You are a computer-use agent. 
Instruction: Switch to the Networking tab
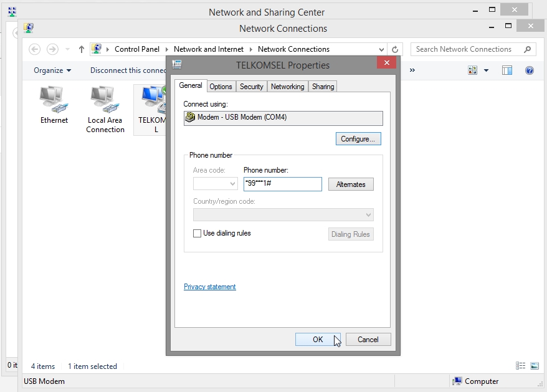pyautogui.click(x=288, y=87)
